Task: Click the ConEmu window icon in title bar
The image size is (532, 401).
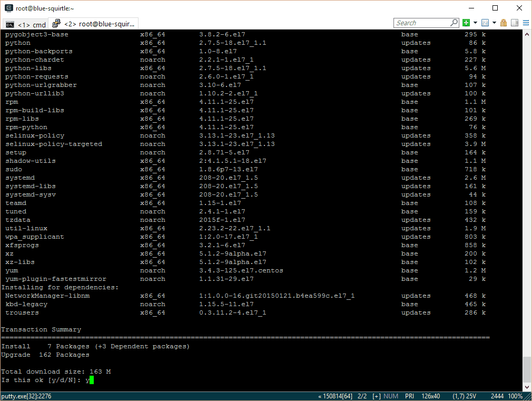Action: (x=8, y=8)
